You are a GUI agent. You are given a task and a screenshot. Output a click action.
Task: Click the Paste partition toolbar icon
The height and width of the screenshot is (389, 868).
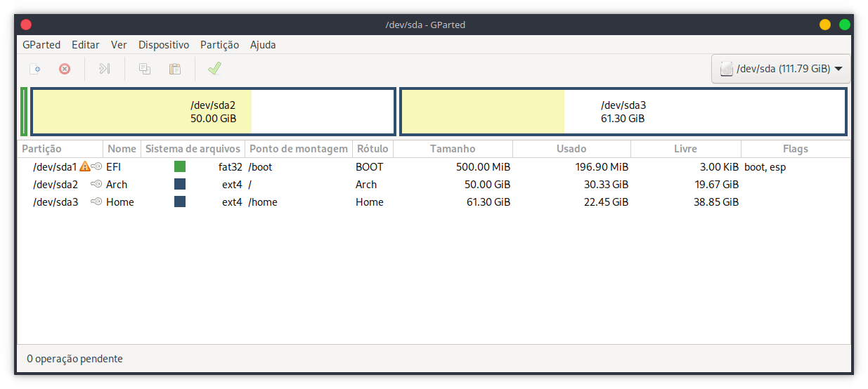click(175, 69)
